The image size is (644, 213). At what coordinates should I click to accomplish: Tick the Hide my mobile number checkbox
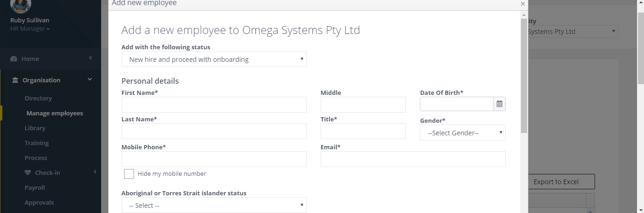coord(129,174)
